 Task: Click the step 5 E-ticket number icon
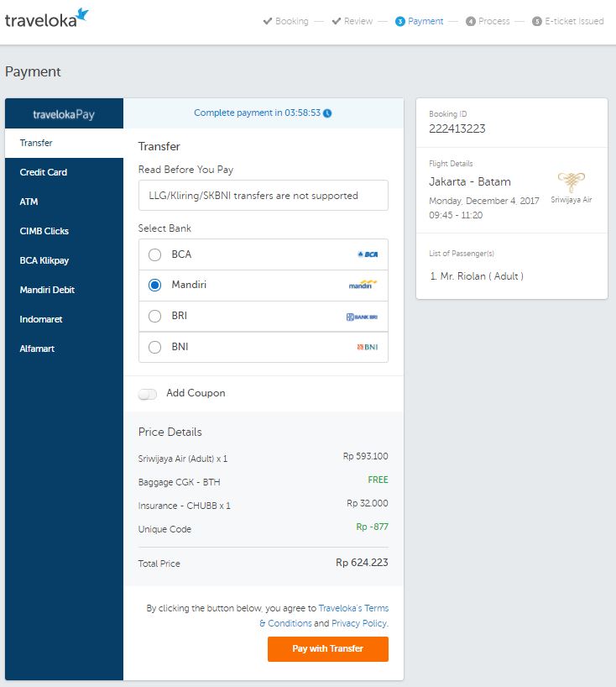[x=537, y=22]
